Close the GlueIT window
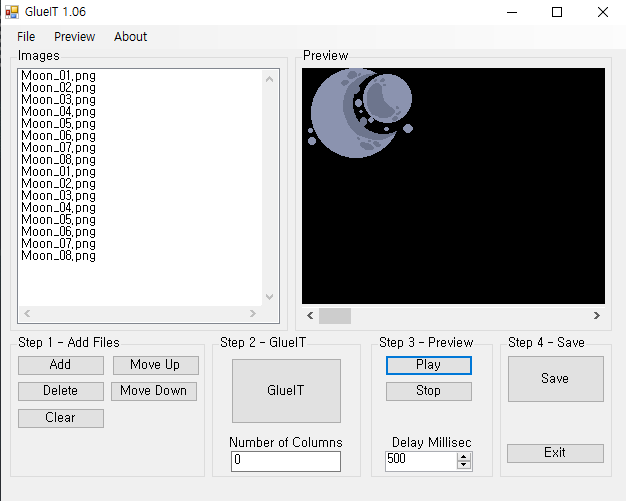Screen dimensions: 626x501 pyautogui.click(x=603, y=12)
